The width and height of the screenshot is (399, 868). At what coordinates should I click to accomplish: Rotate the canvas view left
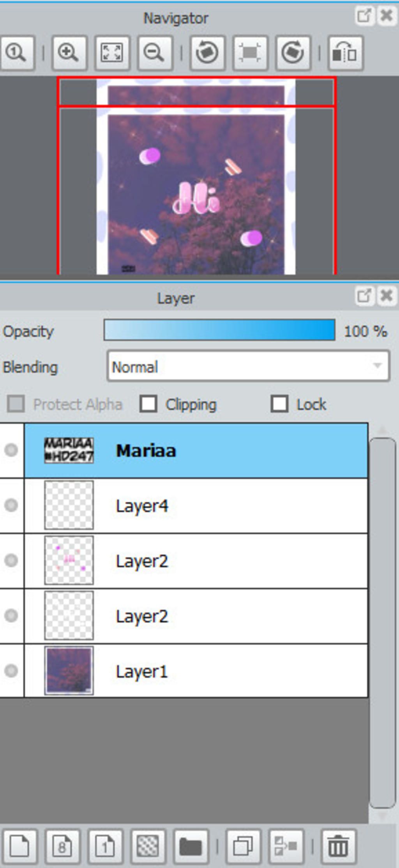click(207, 53)
